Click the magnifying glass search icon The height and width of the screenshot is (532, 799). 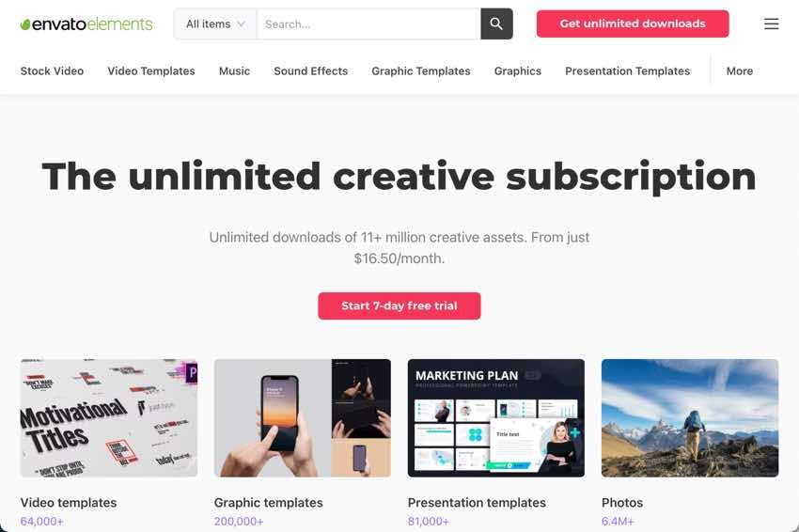pos(496,23)
